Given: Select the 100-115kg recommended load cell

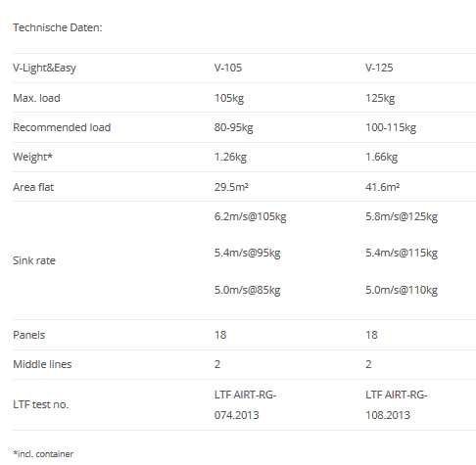Looking at the screenshot, I should click(x=391, y=127).
